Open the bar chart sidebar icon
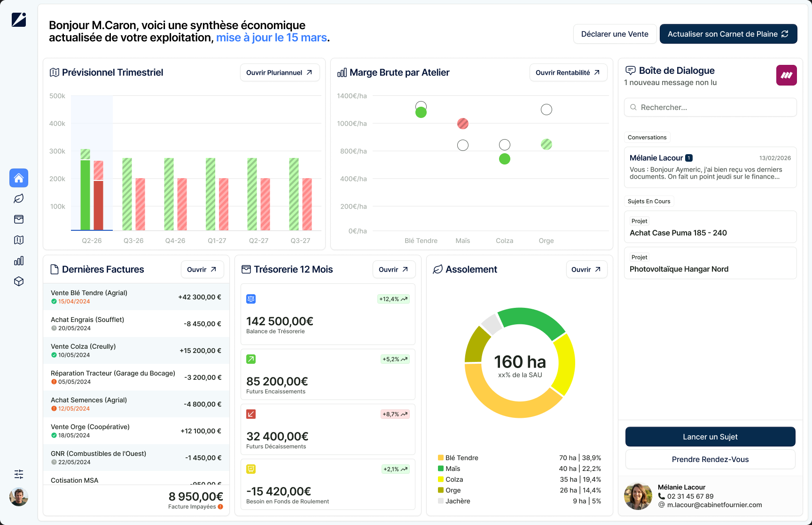 click(x=19, y=261)
